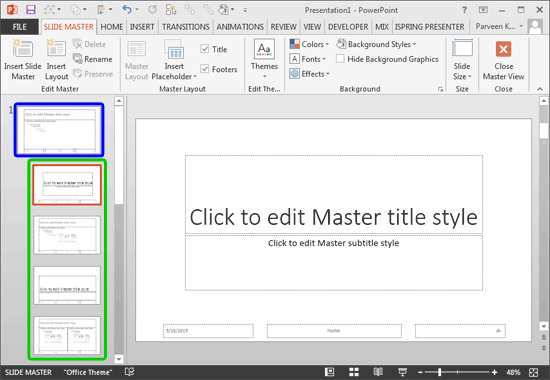This screenshot has width=550, height=380.
Task: Click the Insert Placeholder icon
Action: click(x=174, y=49)
